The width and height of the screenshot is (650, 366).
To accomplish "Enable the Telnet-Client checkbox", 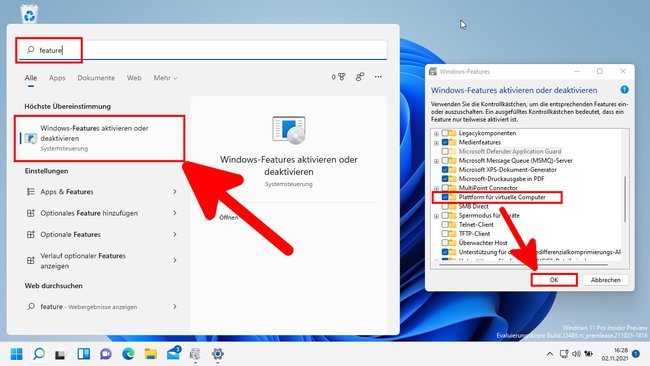I will (445, 224).
